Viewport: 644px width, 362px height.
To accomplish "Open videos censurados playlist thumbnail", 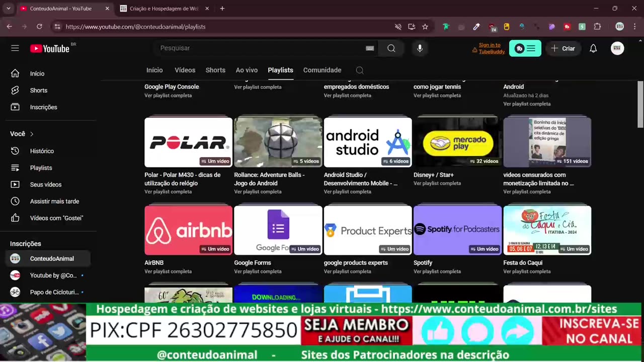I will coord(547,142).
